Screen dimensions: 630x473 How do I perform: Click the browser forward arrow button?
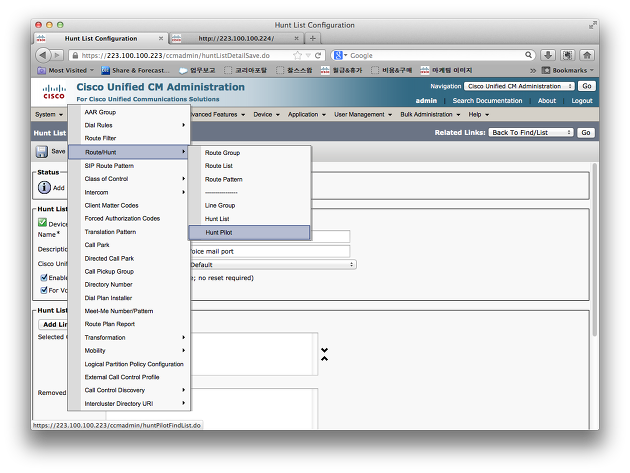point(57,55)
